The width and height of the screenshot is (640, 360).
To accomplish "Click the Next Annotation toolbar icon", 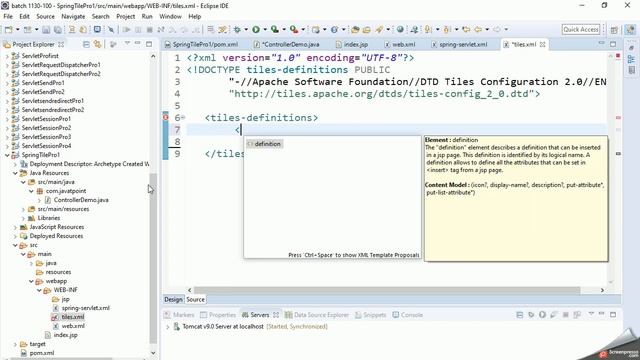I will 427,29.
